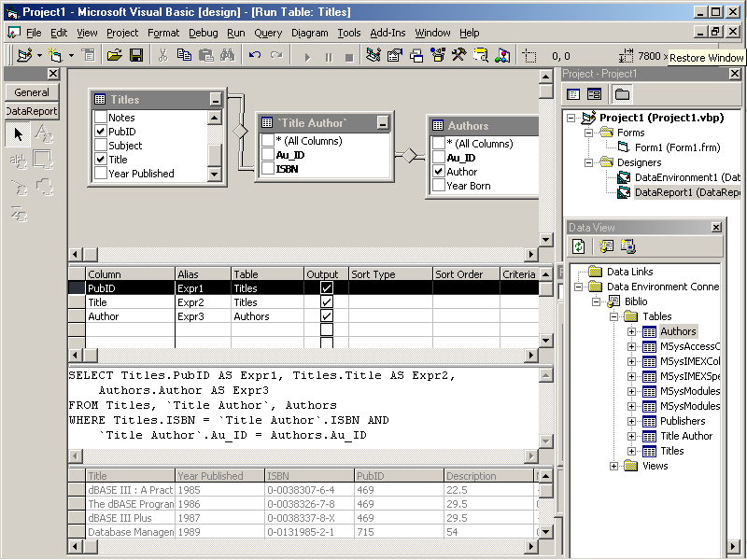747x560 pixels.
Task: Click the Break pause icon
Action: [329, 57]
